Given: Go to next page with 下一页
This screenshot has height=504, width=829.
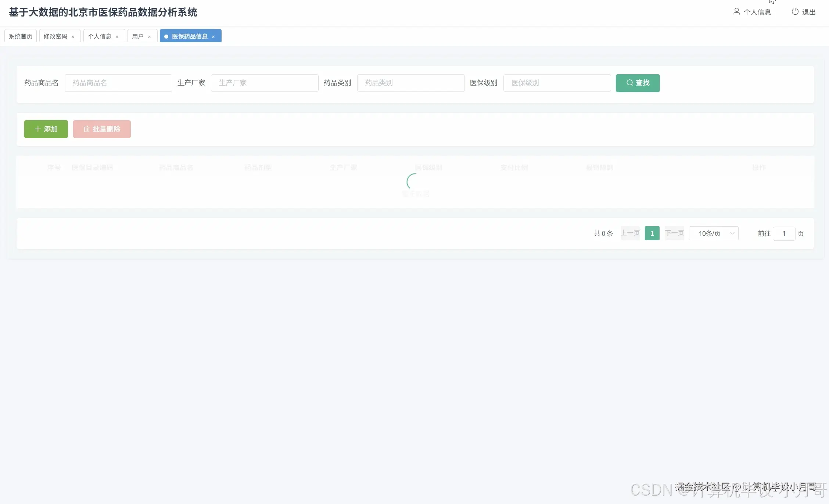Looking at the screenshot, I should click(674, 233).
